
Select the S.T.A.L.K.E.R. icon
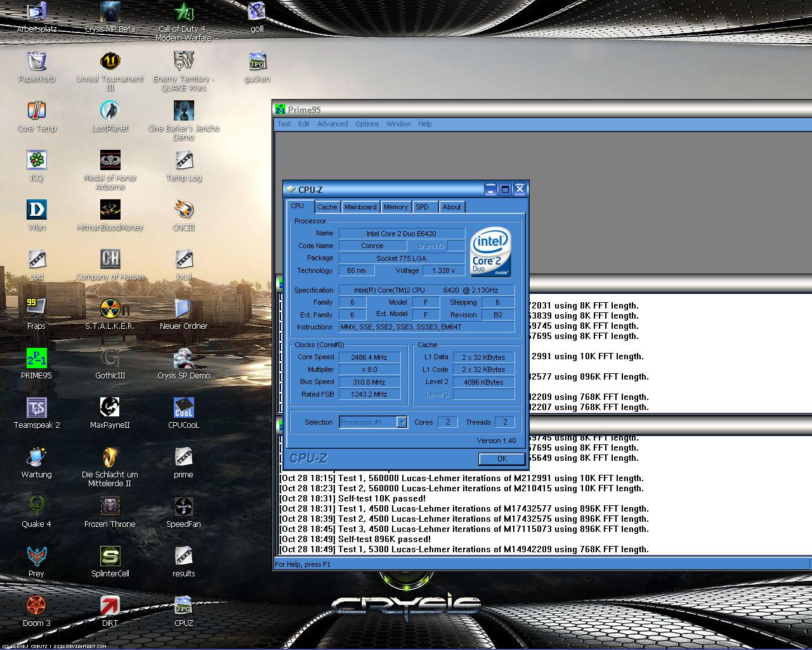tap(110, 308)
